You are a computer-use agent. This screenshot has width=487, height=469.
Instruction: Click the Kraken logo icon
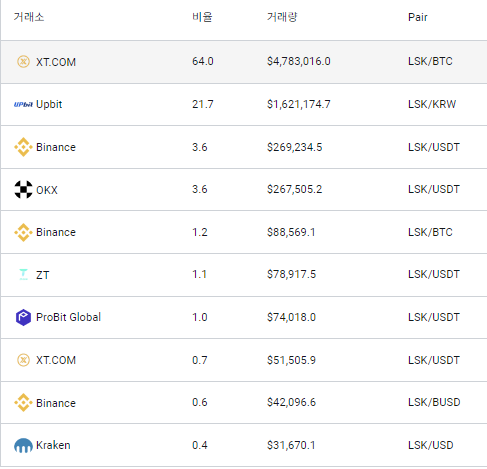(23, 446)
